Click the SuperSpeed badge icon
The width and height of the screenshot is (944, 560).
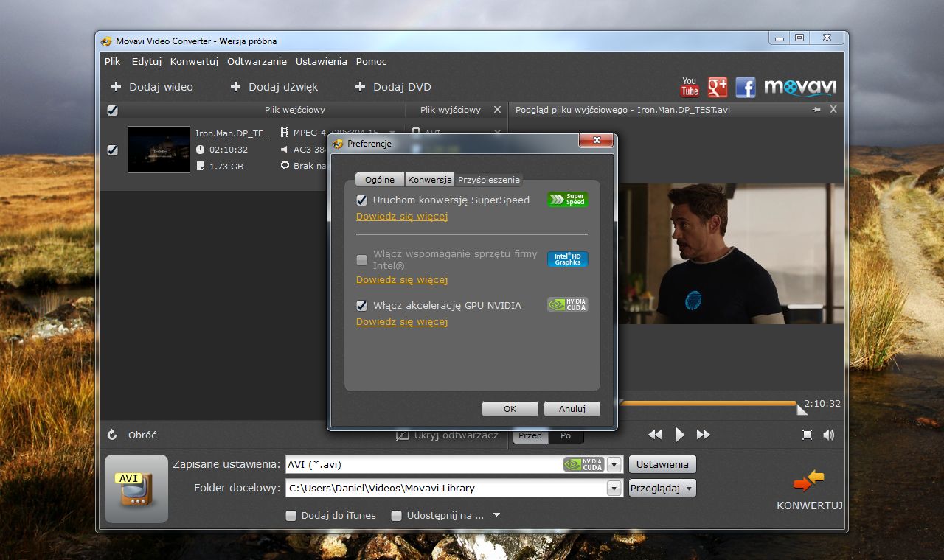pyautogui.click(x=568, y=200)
